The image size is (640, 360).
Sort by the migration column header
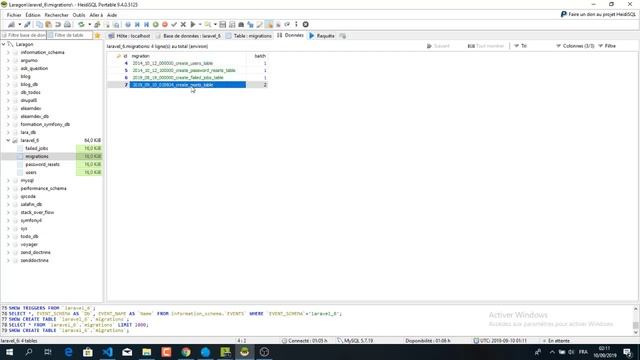188,56
